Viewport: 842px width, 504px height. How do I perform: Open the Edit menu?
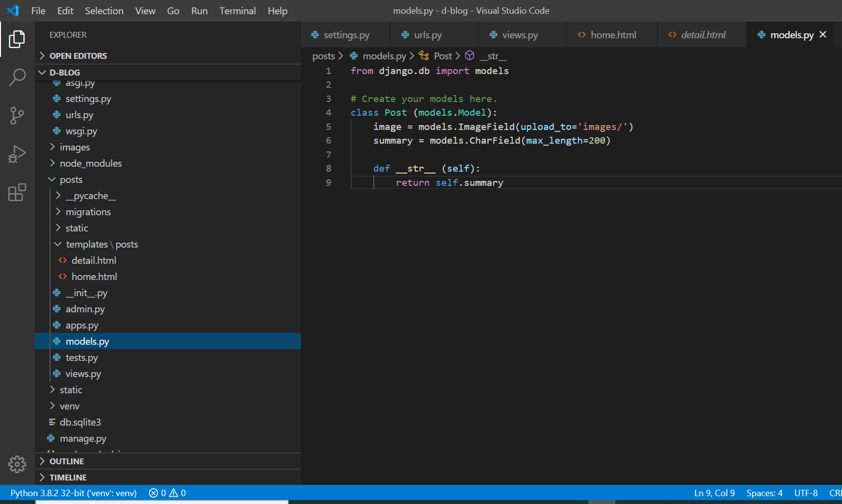[65, 11]
